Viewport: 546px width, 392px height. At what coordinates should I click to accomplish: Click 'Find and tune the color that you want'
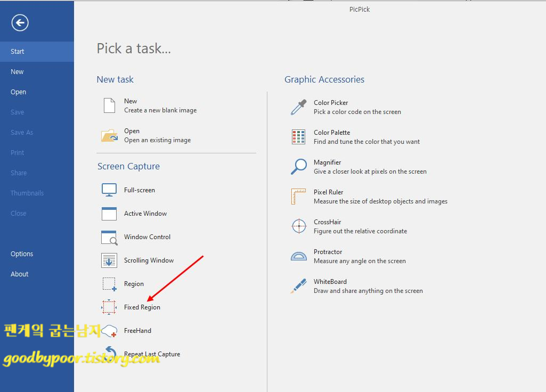[x=366, y=142]
